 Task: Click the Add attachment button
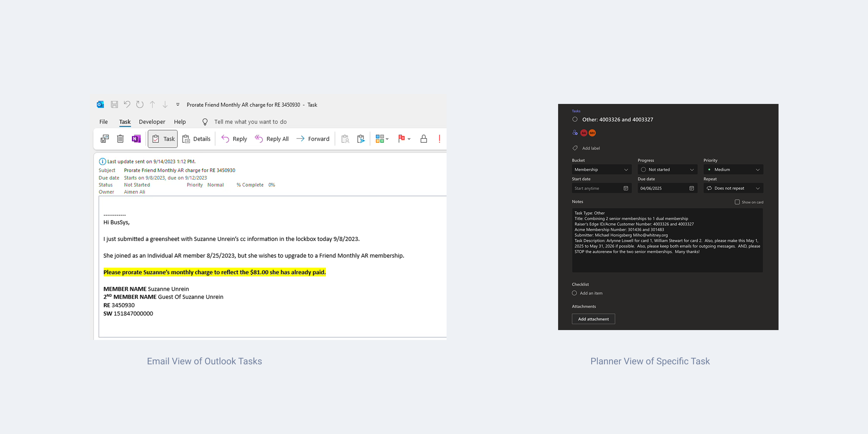coord(593,319)
